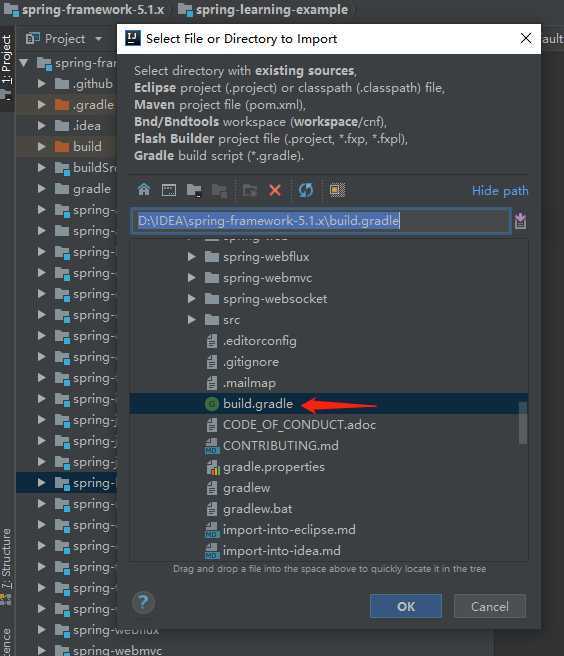Select gradle.properties file
Image resolution: width=564 pixels, height=656 pixels.
(274, 467)
